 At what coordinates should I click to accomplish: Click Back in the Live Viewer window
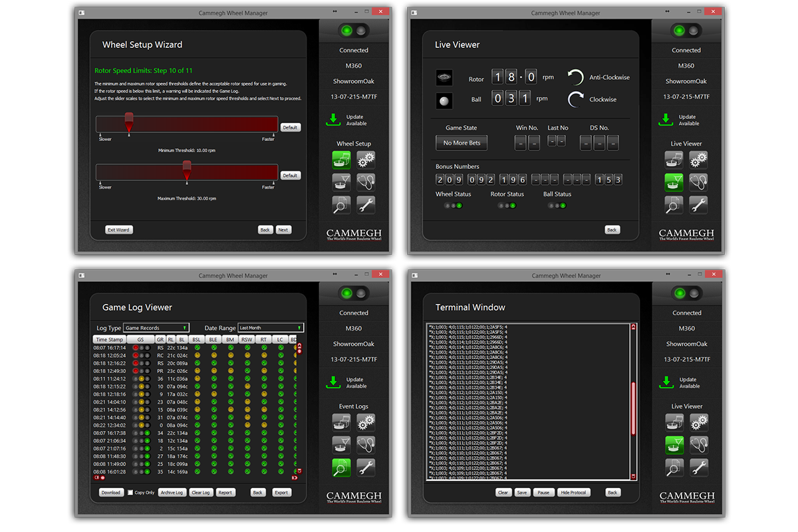click(x=612, y=230)
